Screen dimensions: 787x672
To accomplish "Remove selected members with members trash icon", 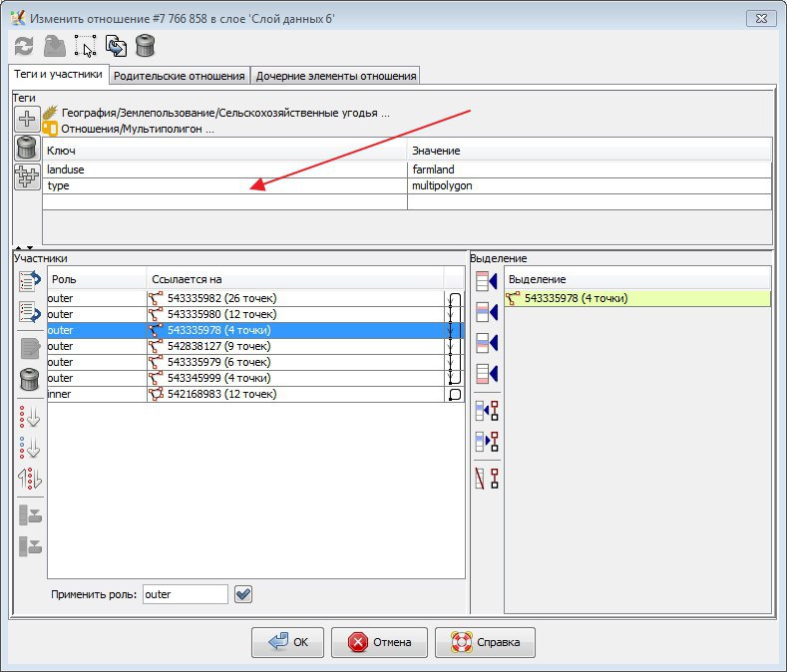I will coord(30,379).
